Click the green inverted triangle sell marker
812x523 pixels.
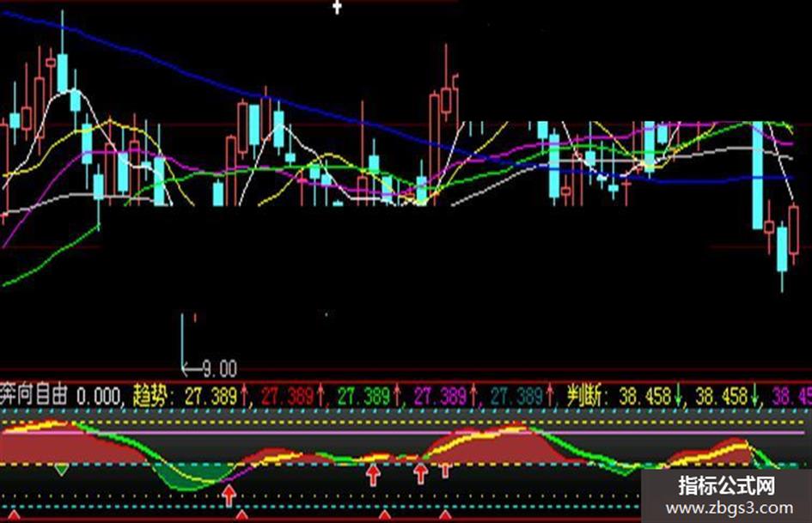[62, 470]
